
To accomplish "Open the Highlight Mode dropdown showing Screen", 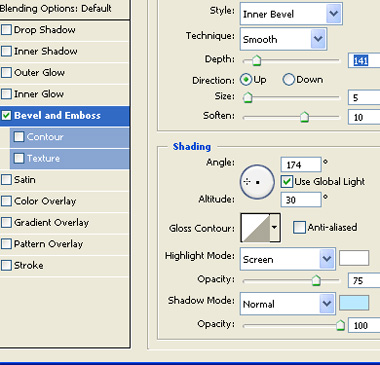I will point(288,259).
